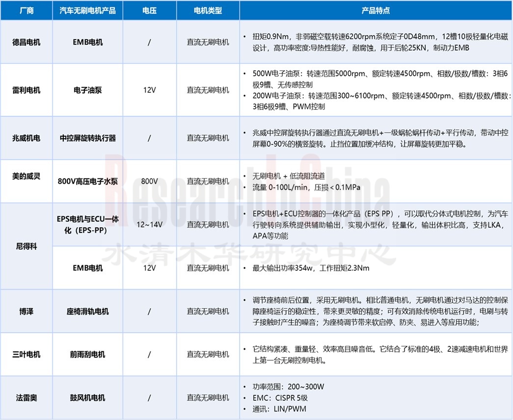
Task: Click the 厂商 column header
Action: point(27,10)
